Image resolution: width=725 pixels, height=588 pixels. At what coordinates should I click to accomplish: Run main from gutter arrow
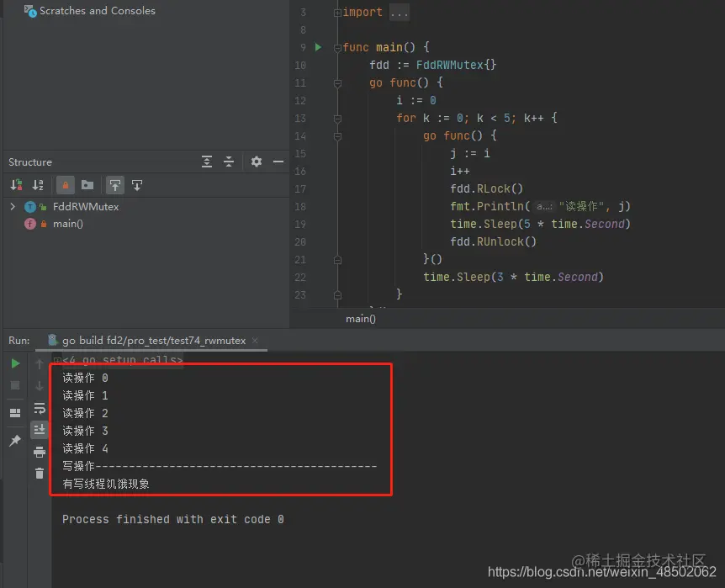pyautogui.click(x=318, y=47)
